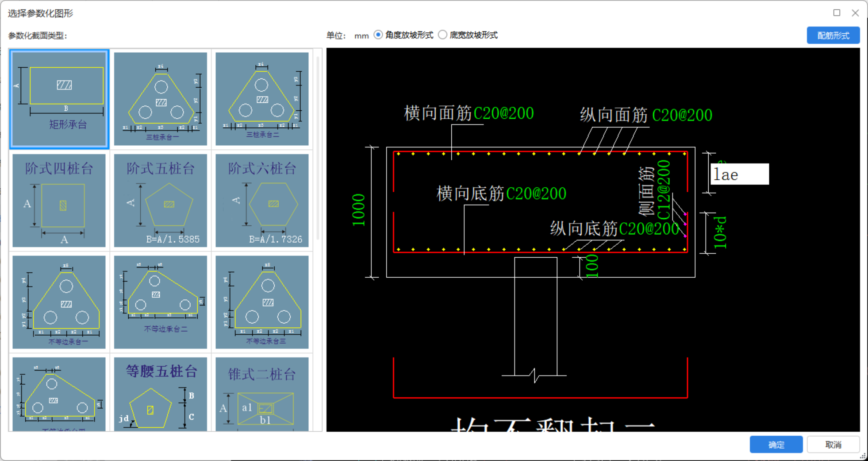
Task: Choose the 三桩承台一 section type
Action: pyautogui.click(x=161, y=99)
